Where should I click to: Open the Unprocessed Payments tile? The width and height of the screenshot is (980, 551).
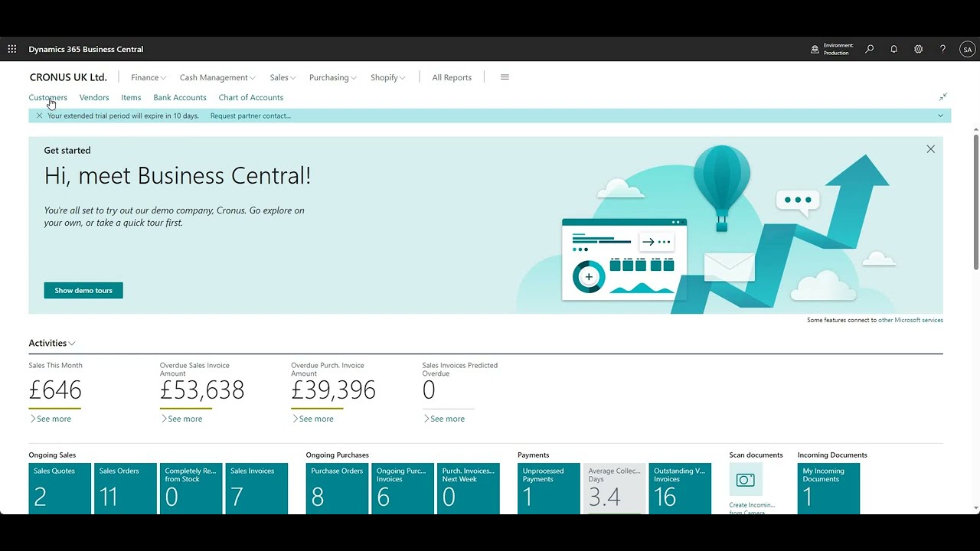[x=549, y=488]
